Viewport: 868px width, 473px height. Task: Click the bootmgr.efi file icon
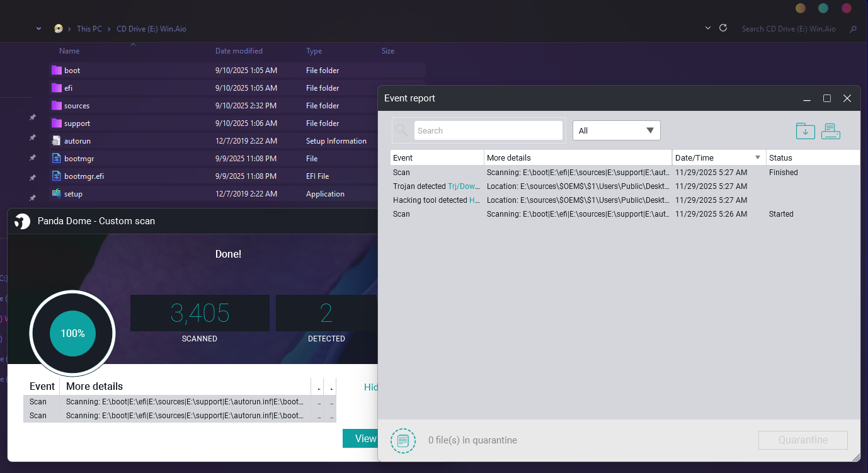tap(56, 176)
